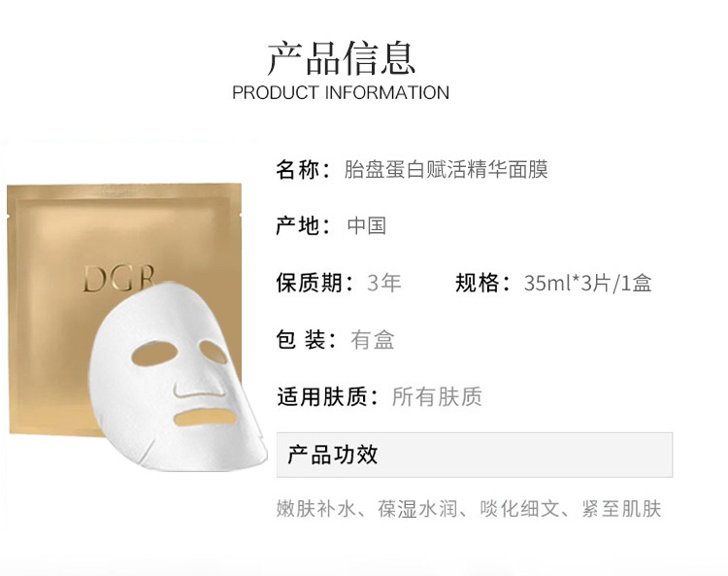728x576 pixels.
Task: Click the 产品信息 heading title
Action: tap(341, 58)
